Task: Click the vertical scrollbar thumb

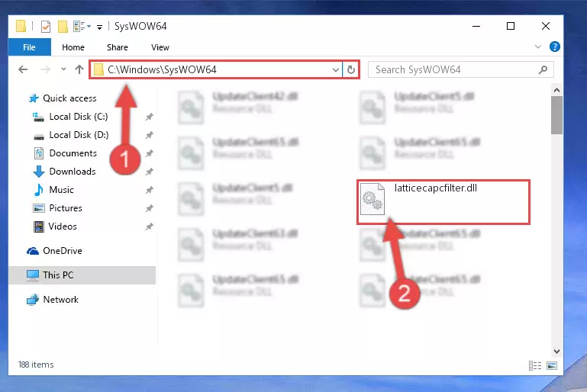Action: tap(556, 115)
